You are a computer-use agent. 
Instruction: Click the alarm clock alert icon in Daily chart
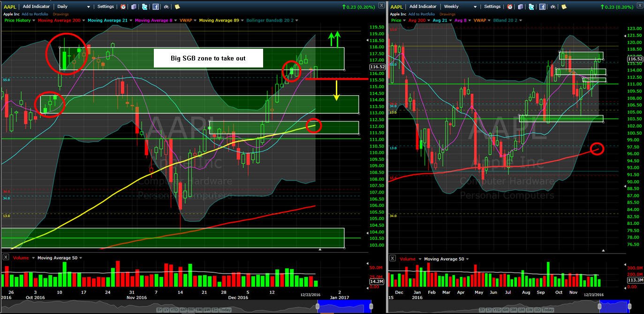pyautogui.click(x=123, y=7)
